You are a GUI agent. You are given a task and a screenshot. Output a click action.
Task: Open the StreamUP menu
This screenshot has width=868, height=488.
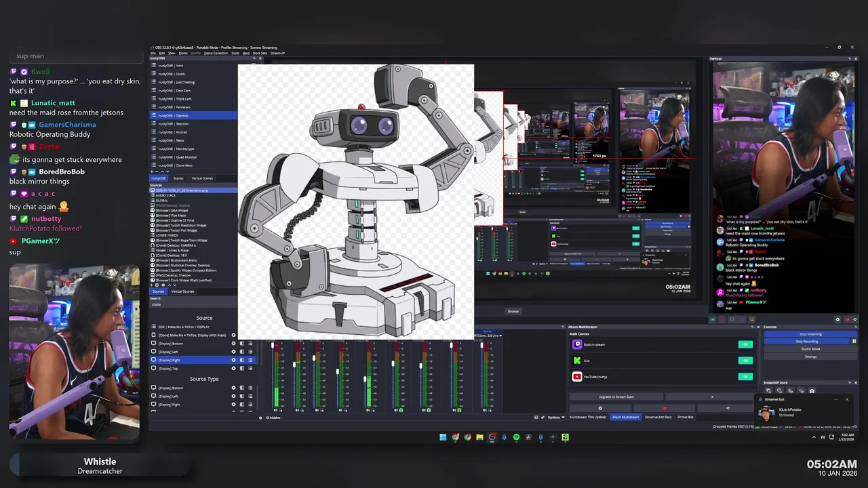[x=277, y=53]
